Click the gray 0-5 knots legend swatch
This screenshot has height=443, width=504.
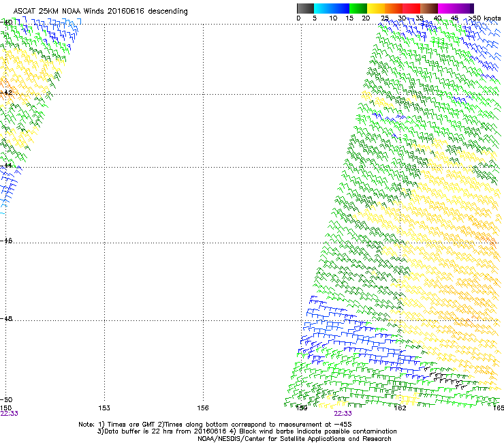[305, 8]
